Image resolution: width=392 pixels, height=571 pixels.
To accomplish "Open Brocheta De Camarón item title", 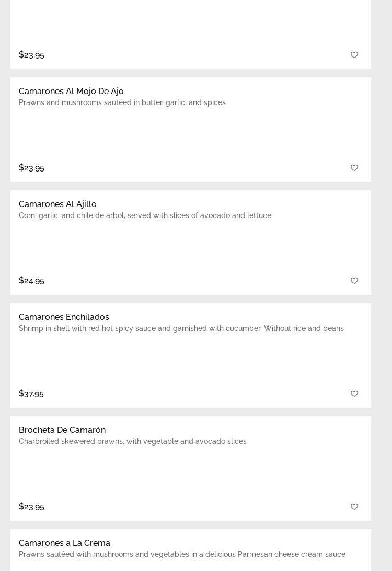I will click(x=62, y=430).
